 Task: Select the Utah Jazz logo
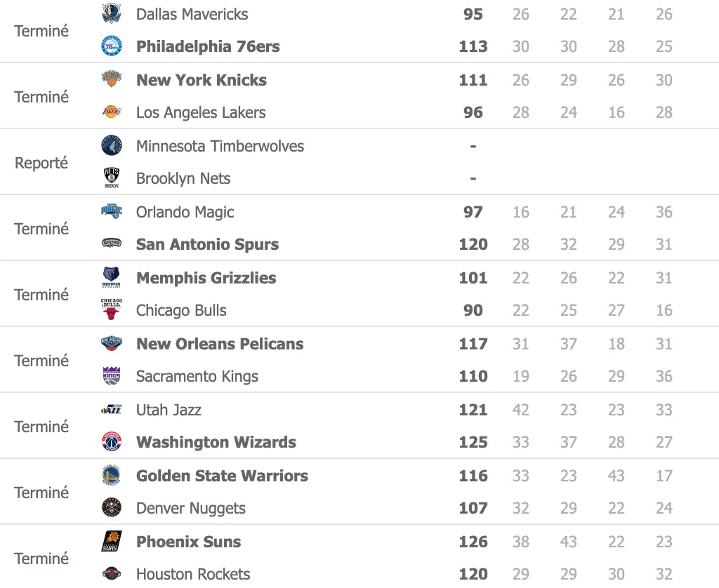point(112,410)
